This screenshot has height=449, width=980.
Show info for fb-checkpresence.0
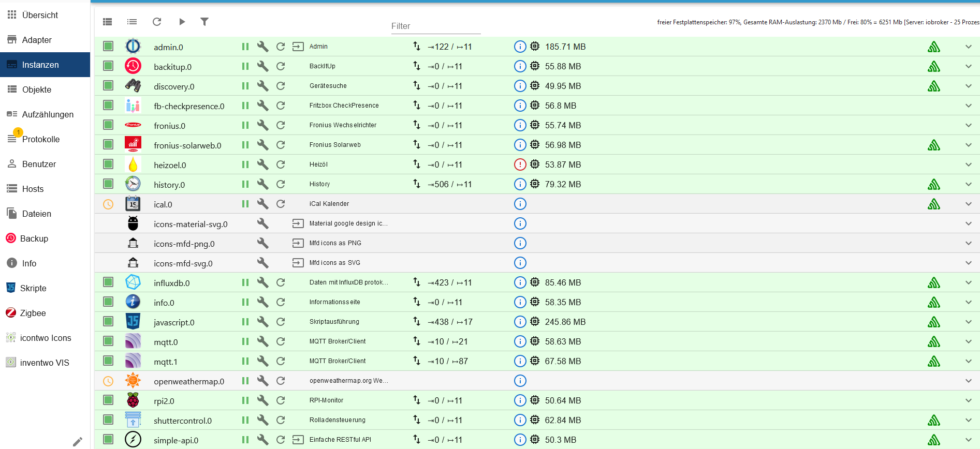coord(520,106)
